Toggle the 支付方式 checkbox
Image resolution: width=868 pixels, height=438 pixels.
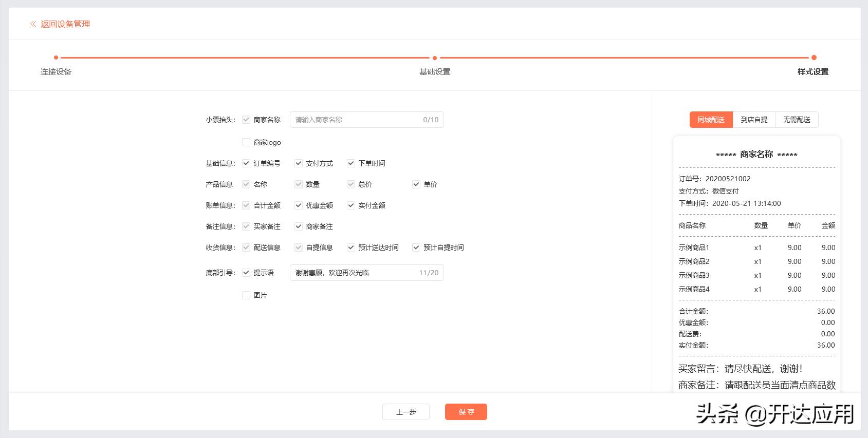pos(299,163)
